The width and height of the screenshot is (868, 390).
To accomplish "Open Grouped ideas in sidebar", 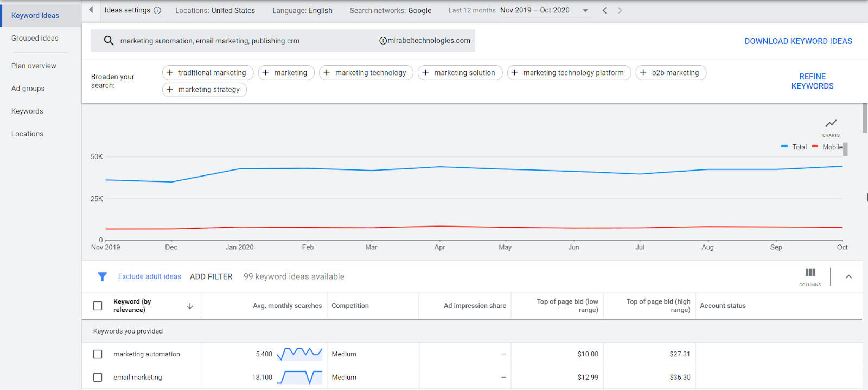I will coord(35,39).
